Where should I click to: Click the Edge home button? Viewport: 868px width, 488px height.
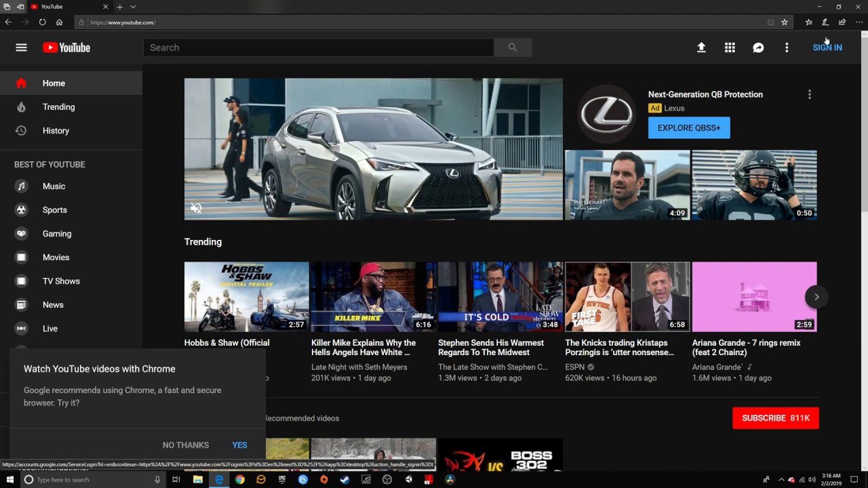59,22
